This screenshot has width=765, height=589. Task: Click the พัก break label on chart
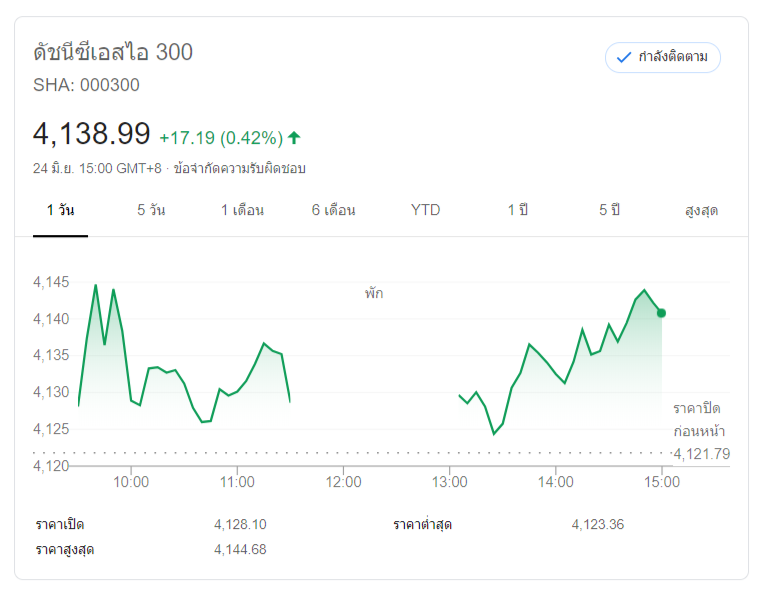point(374,294)
